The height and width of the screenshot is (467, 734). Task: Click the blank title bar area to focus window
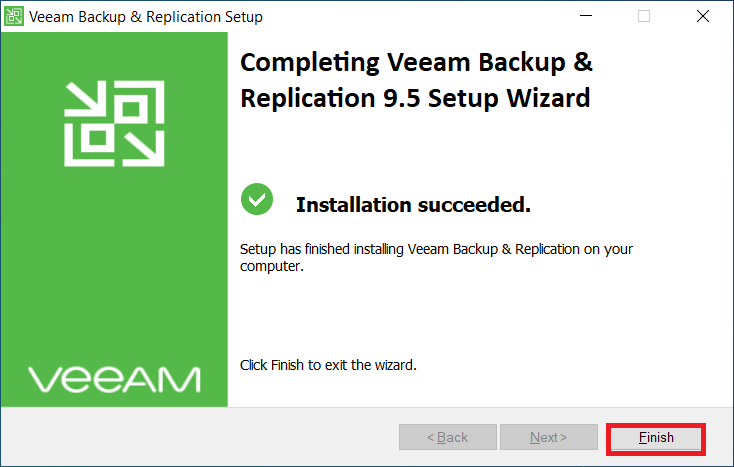coord(420,16)
